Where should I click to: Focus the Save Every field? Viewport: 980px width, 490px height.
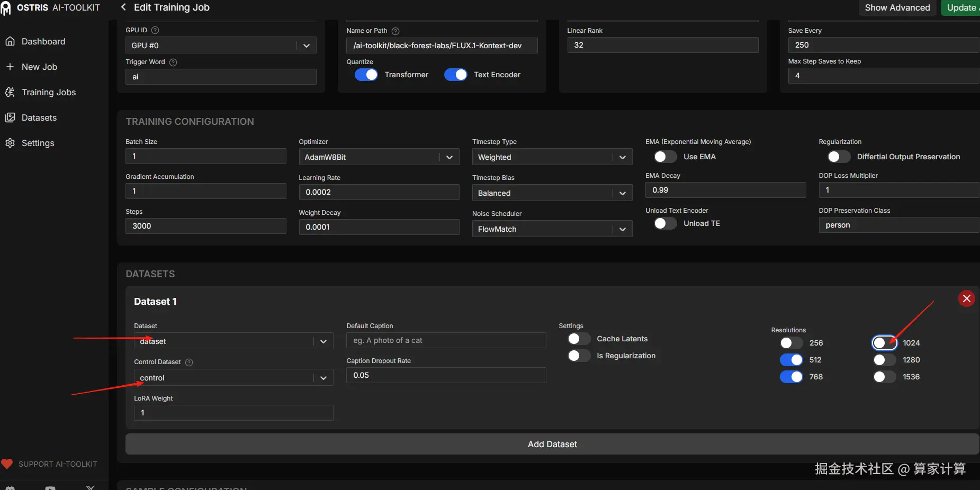[884, 45]
